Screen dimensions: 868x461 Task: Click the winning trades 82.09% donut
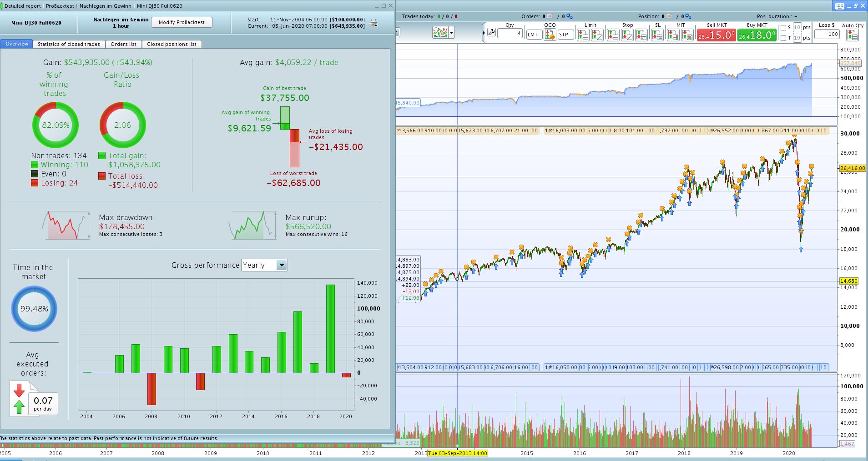(55, 125)
